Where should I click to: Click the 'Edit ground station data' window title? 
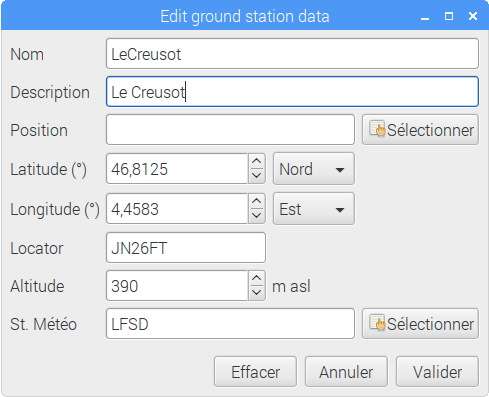coord(245,16)
